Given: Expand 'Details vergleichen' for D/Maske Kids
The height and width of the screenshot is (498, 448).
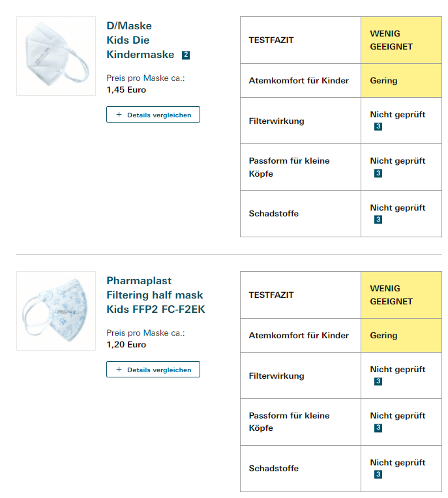Looking at the screenshot, I should (x=153, y=115).
